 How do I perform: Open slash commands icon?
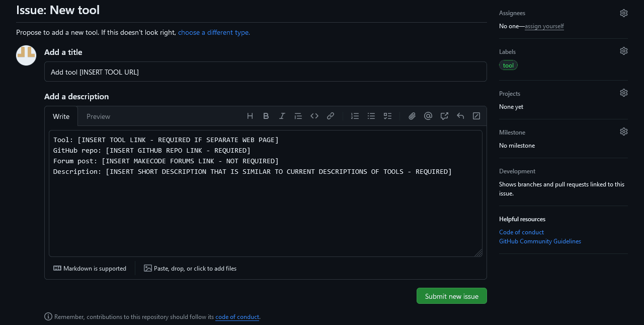[x=476, y=116]
